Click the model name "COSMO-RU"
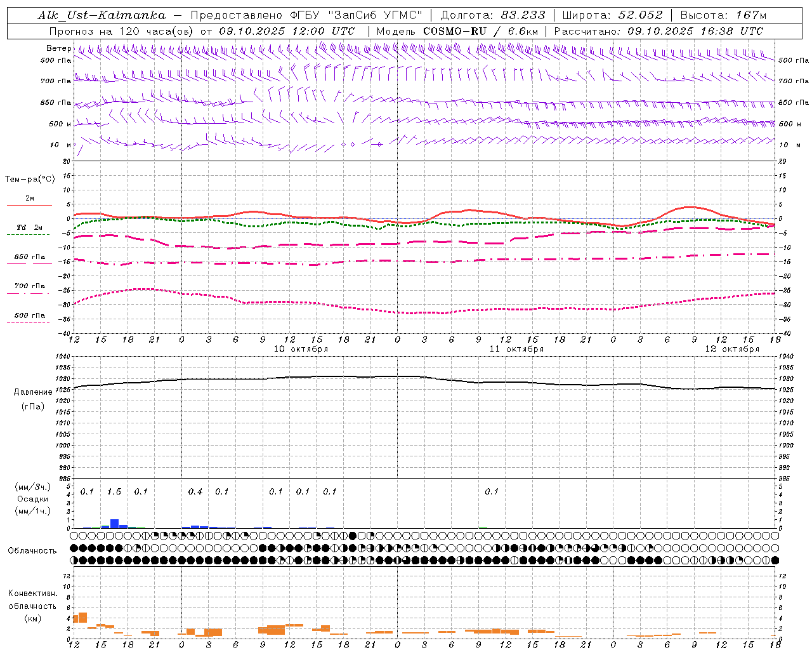The height and width of the screenshot is (650, 812). coord(454,31)
